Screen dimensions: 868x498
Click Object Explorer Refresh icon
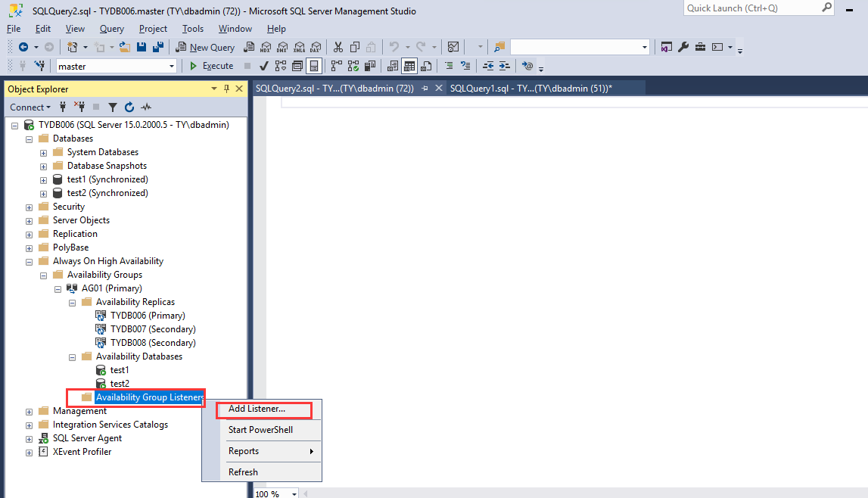[x=129, y=107]
